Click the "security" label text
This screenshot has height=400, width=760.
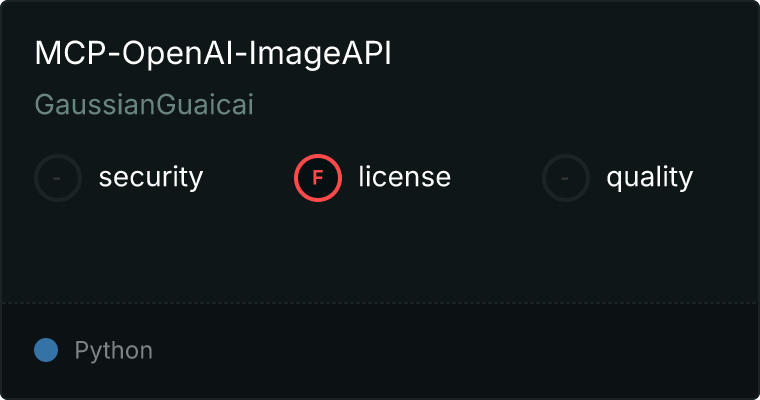click(150, 178)
